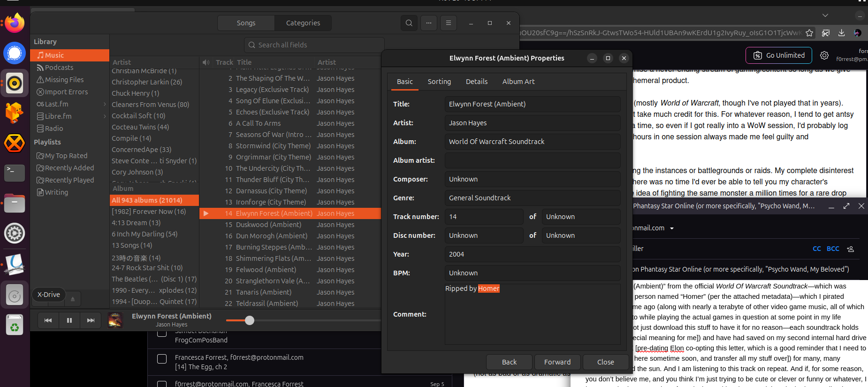The height and width of the screenshot is (387, 868).
Task: Click the Forward button in Properties
Action: [x=557, y=362]
